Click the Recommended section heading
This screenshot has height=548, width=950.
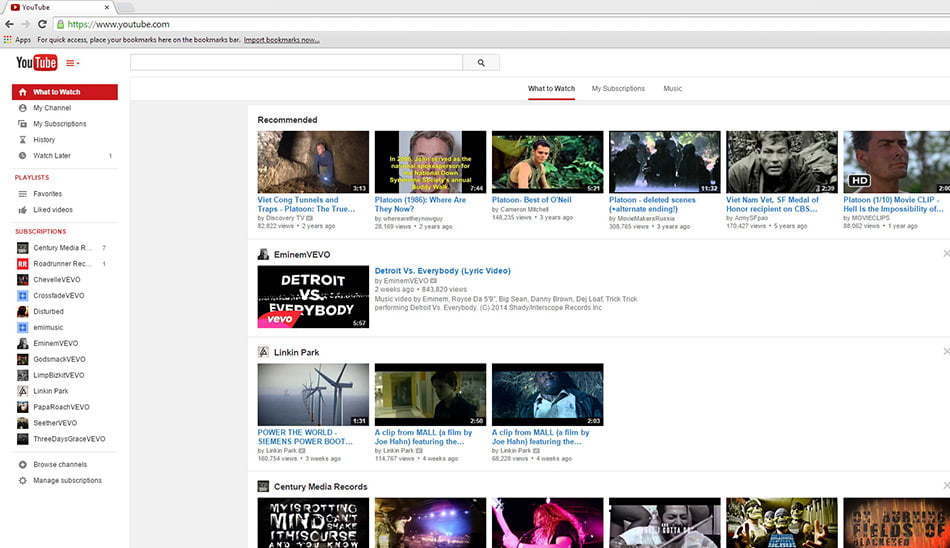[x=287, y=120]
